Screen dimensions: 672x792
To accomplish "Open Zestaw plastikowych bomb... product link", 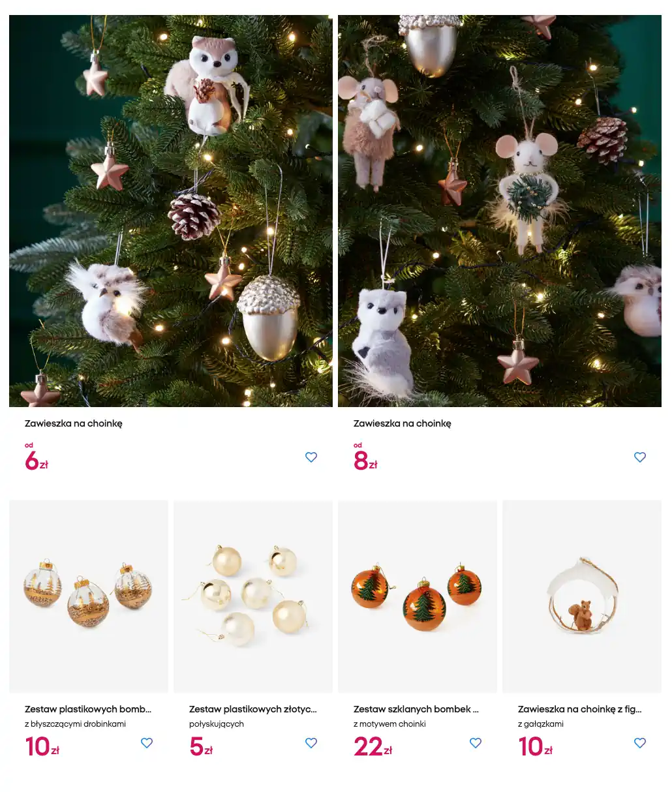I will click(x=88, y=709).
